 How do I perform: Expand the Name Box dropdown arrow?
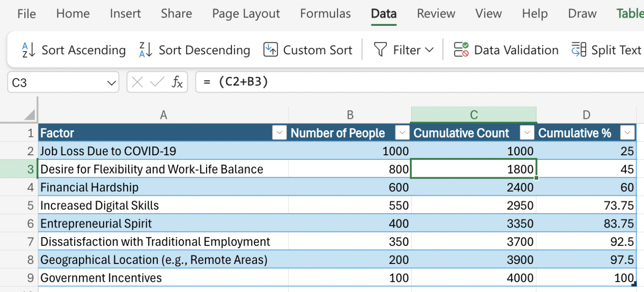point(111,83)
